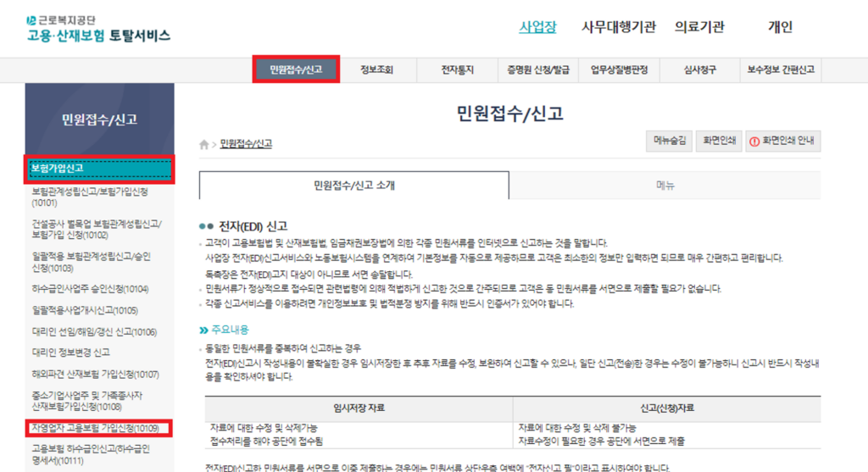This screenshot has height=472, width=868.
Task: Open the 민원접수/신고 menu in the main bar
Action: [x=297, y=69]
